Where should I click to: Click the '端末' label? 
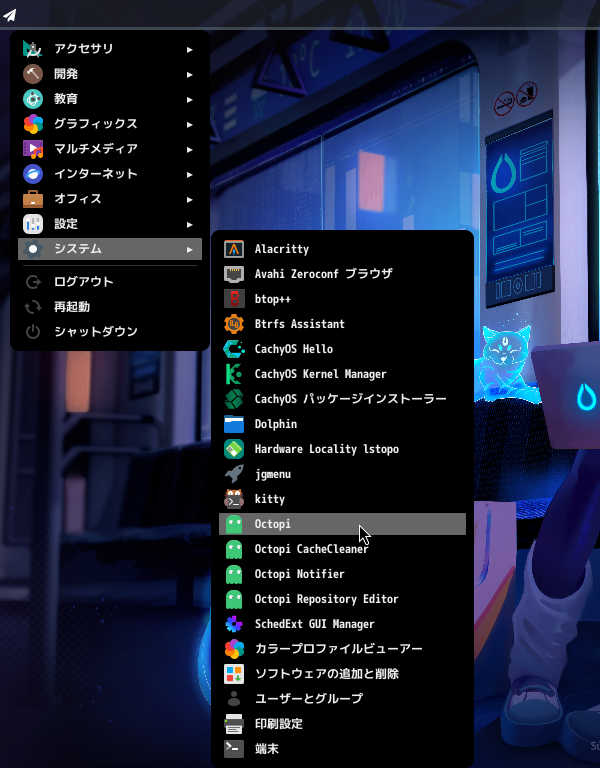tap(267, 748)
